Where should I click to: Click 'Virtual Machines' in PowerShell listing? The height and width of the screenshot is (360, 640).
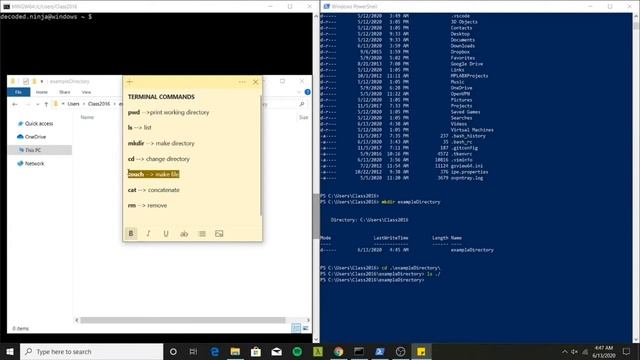[472, 130]
